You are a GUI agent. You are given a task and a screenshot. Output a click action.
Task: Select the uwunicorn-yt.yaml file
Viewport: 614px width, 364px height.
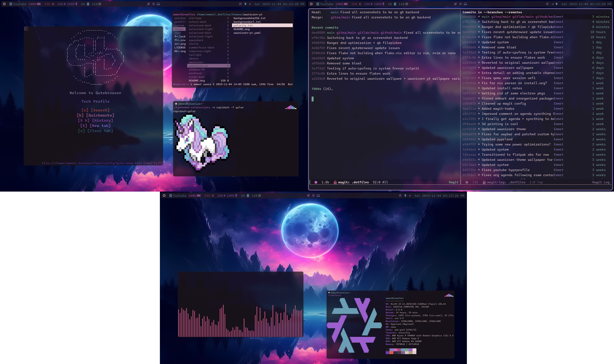247,33
